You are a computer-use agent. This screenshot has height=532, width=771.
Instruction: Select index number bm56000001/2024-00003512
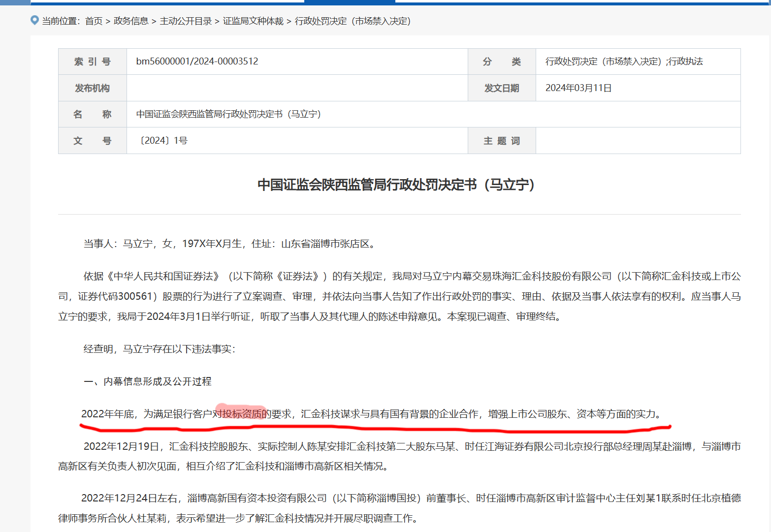point(197,62)
